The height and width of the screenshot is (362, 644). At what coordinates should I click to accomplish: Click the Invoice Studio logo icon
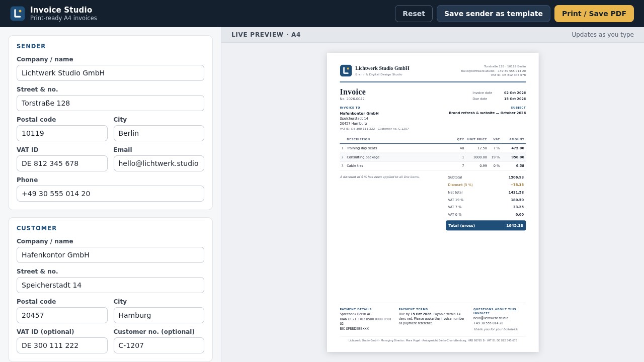click(18, 14)
